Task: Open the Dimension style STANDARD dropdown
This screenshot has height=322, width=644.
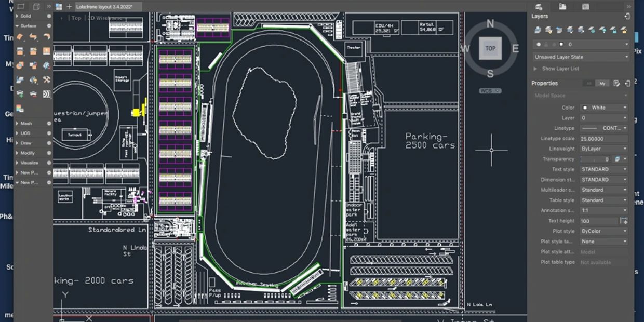Action: pos(605,180)
